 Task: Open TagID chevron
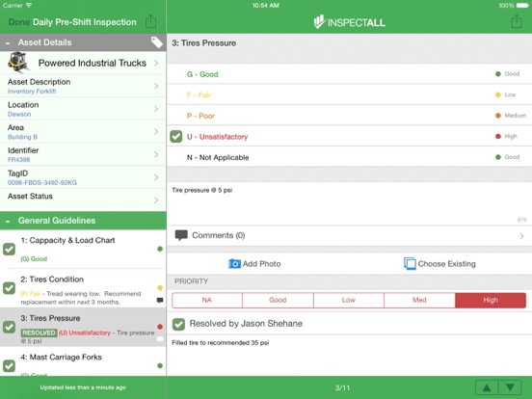pos(156,177)
